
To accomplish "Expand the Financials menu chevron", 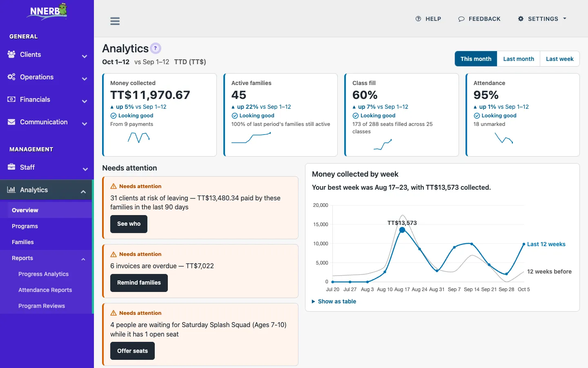I will (x=85, y=101).
